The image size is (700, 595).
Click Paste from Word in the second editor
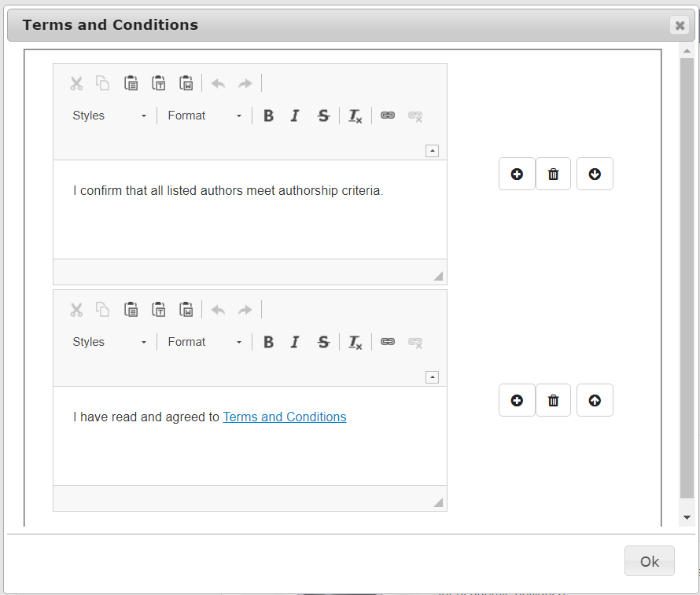pyautogui.click(x=186, y=310)
